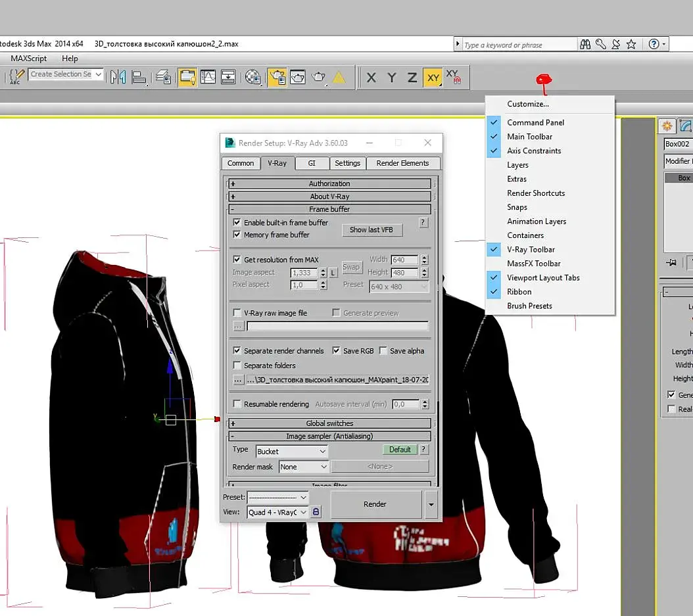The width and height of the screenshot is (693, 616).
Task: Restrict to Y axis constraint
Action: (x=392, y=78)
